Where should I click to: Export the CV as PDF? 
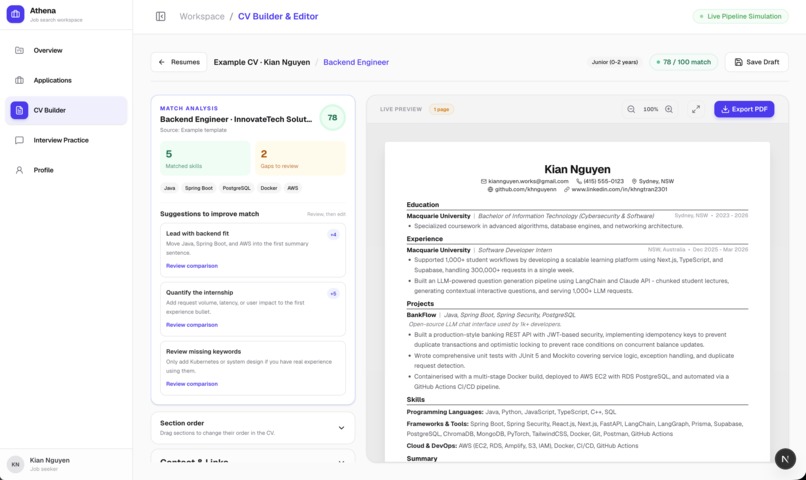click(x=744, y=109)
